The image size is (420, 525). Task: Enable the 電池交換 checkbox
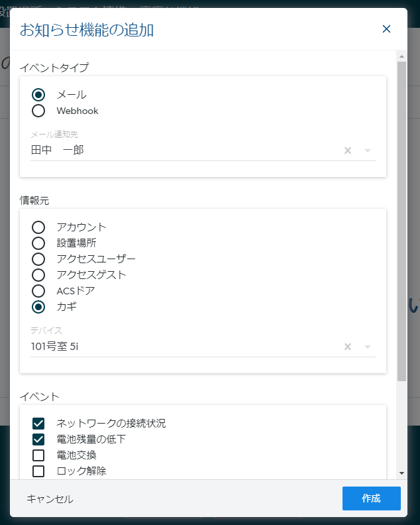point(38,455)
